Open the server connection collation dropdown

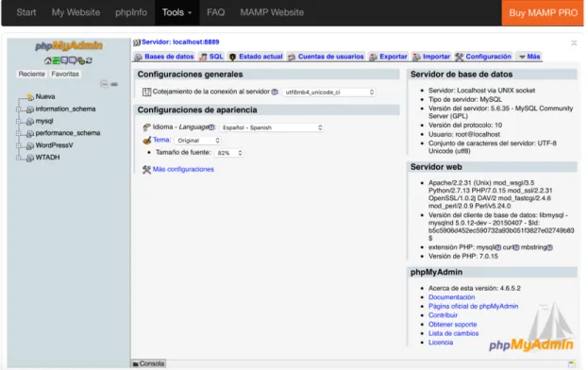click(x=329, y=92)
